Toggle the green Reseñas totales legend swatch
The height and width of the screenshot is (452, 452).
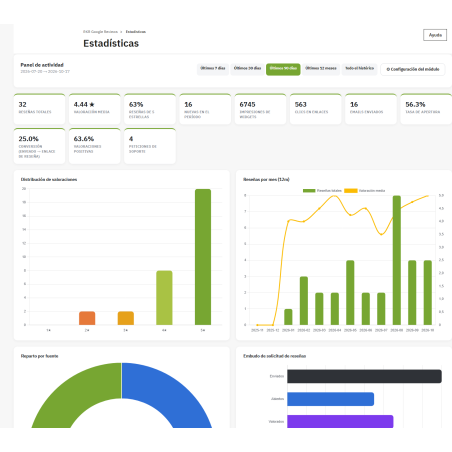[309, 191]
